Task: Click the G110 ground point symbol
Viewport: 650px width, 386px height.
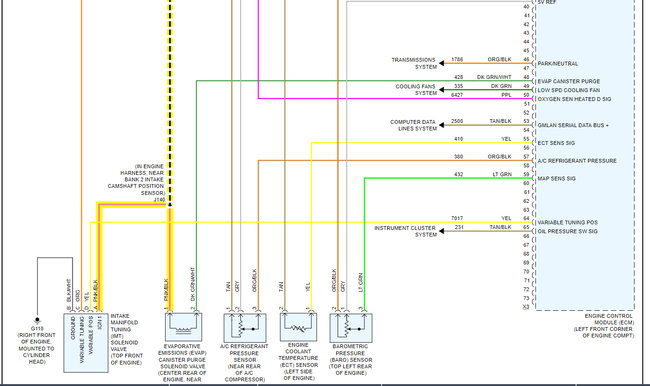Action: click(37, 321)
